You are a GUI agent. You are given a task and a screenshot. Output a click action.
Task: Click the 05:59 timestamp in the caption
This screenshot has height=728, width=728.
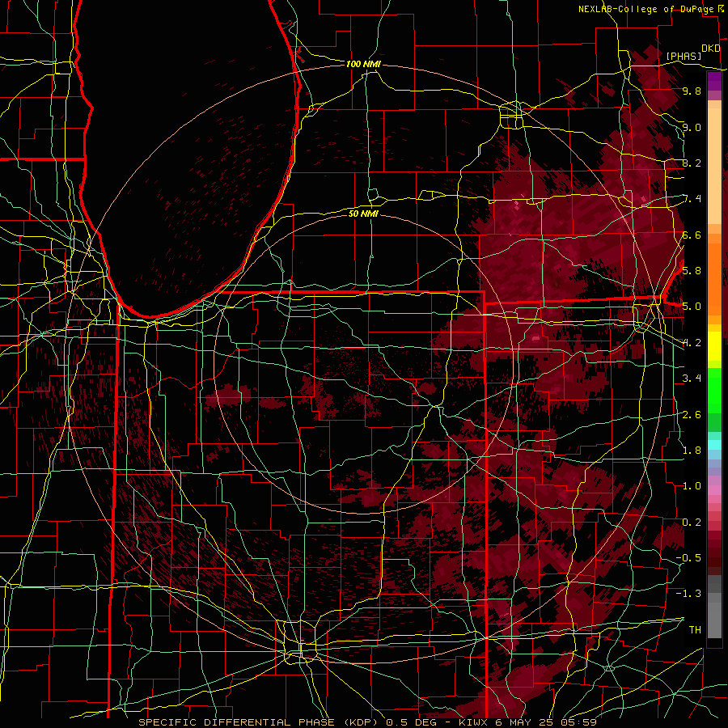click(x=578, y=722)
